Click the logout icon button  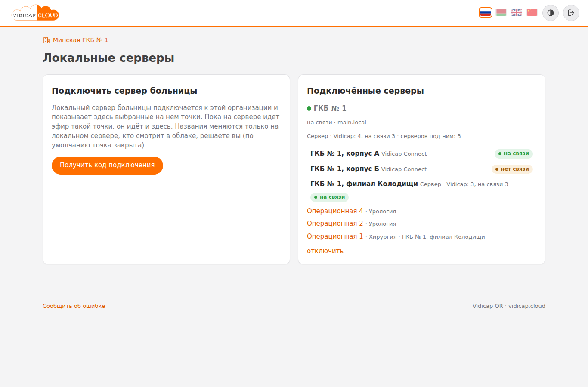click(571, 13)
